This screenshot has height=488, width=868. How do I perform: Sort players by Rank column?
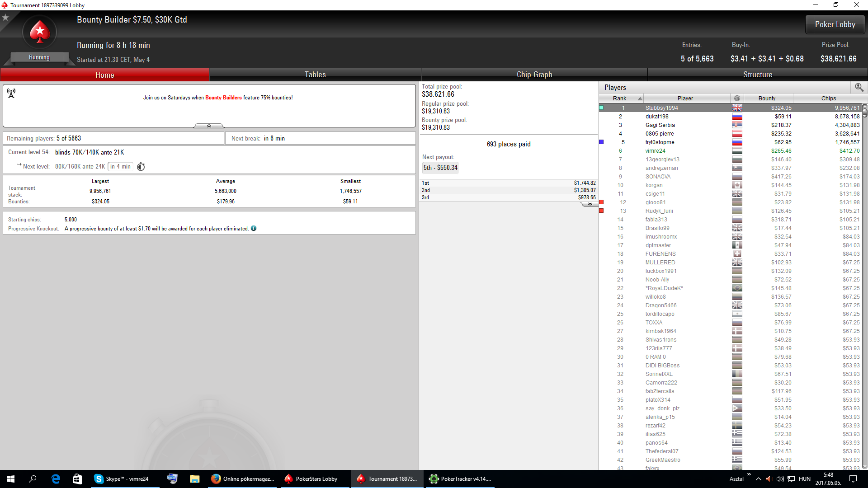tap(621, 98)
